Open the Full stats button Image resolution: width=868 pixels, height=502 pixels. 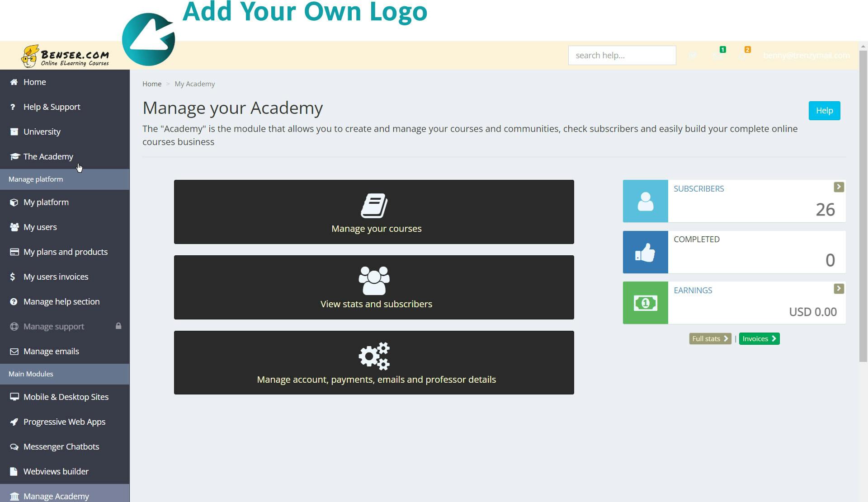point(710,338)
